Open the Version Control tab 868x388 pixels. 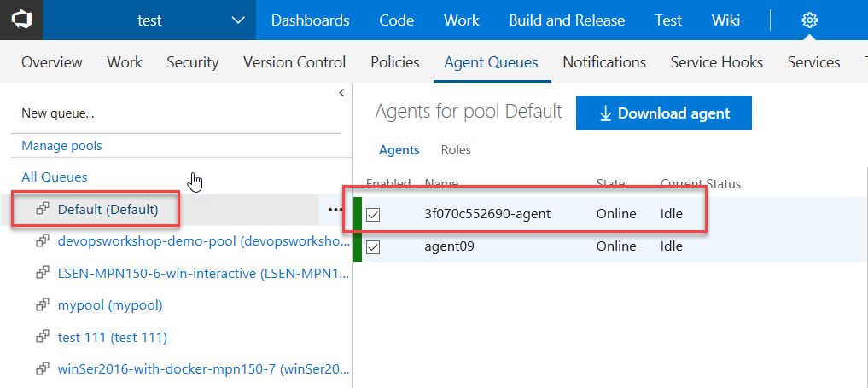294,62
